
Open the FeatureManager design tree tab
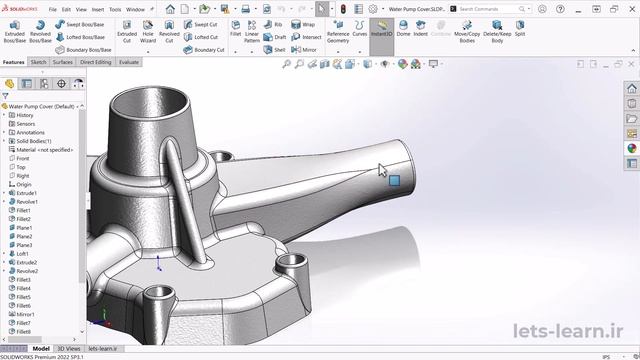(9, 84)
